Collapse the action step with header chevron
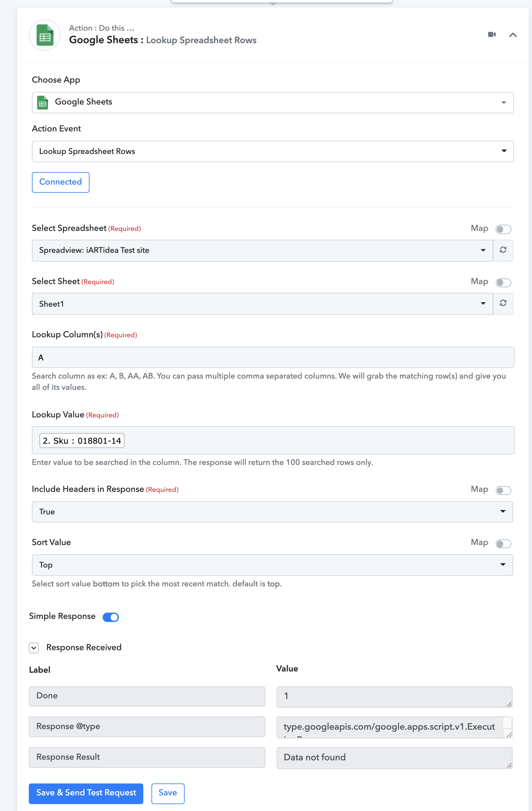 pos(513,35)
